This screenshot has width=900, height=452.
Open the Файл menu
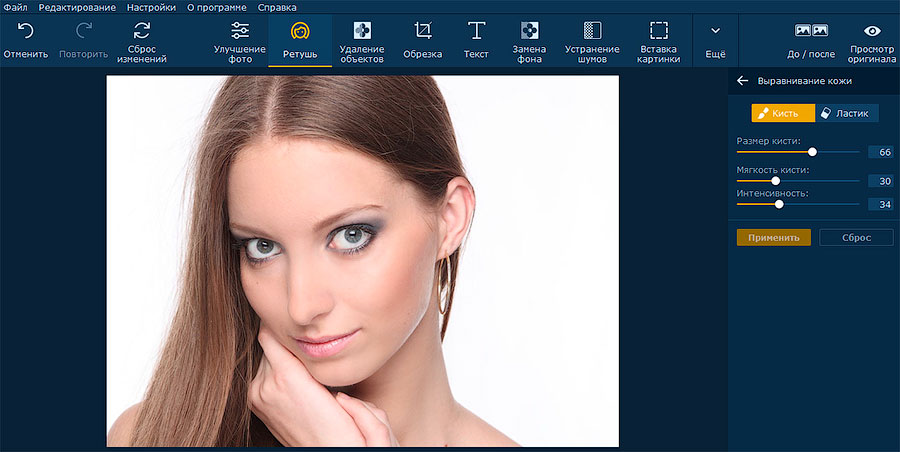[x=15, y=7]
